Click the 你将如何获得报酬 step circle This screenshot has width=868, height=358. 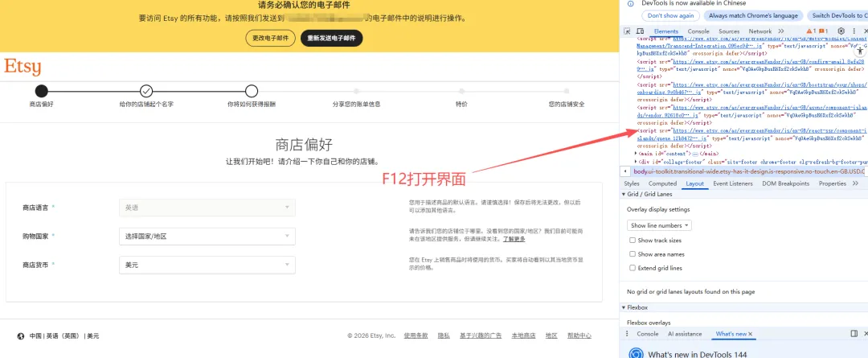tap(252, 91)
